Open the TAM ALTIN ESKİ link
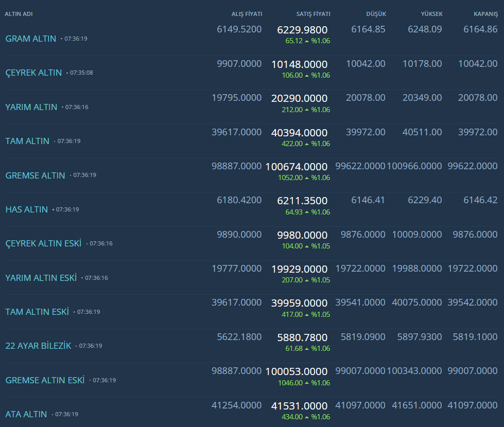Screen dimensions: 504x427 (x=37, y=312)
